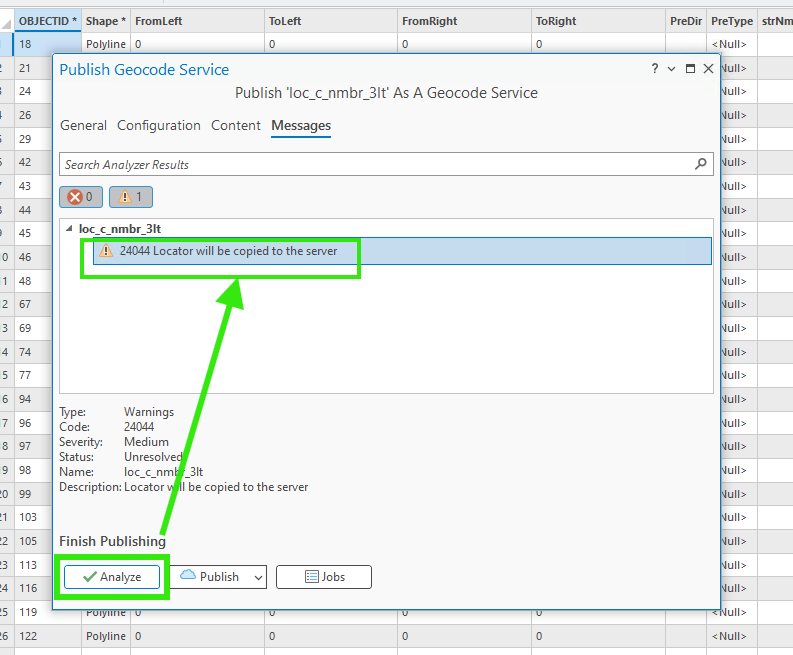Click the search magnifier in Analyzer Results
This screenshot has height=655, width=793.
[701, 164]
